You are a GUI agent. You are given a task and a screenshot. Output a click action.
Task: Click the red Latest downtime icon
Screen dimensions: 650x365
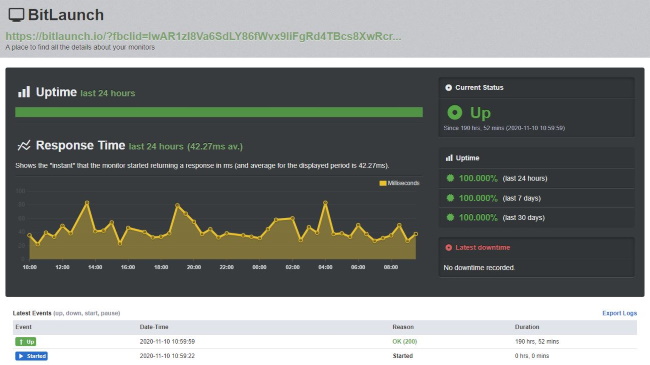point(448,248)
